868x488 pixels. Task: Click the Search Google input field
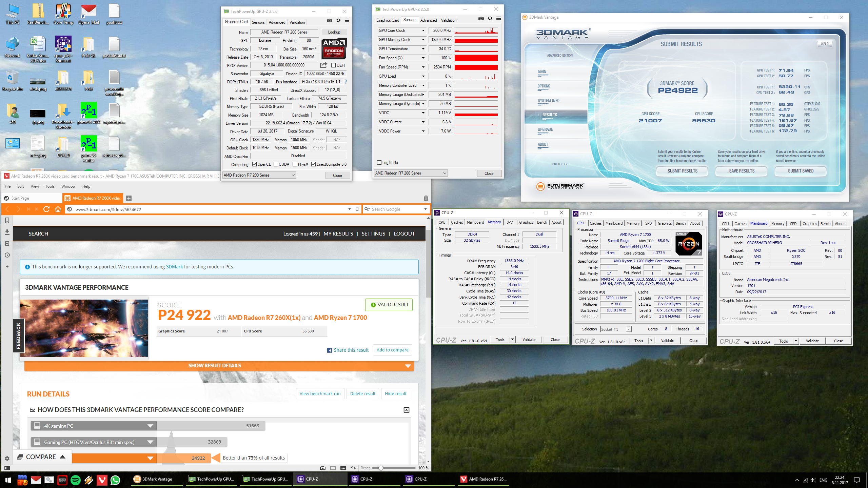coord(396,209)
